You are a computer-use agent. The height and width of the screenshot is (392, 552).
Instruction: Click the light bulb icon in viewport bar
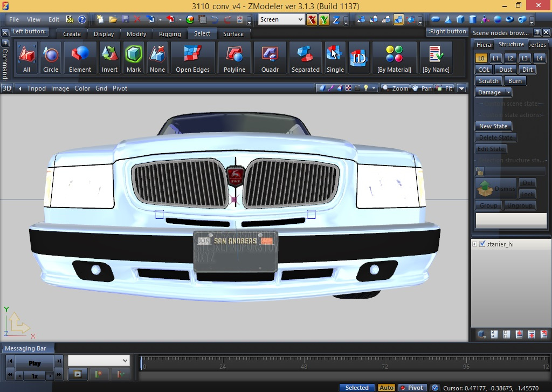(x=366, y=88)
